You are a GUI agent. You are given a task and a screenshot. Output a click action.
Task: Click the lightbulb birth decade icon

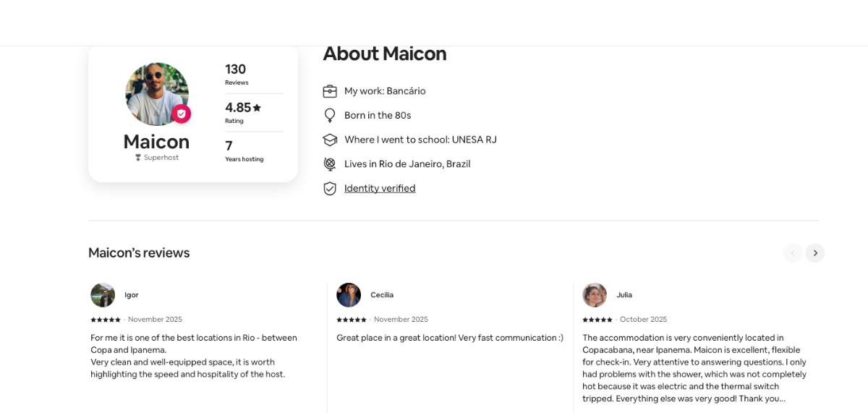330,115
